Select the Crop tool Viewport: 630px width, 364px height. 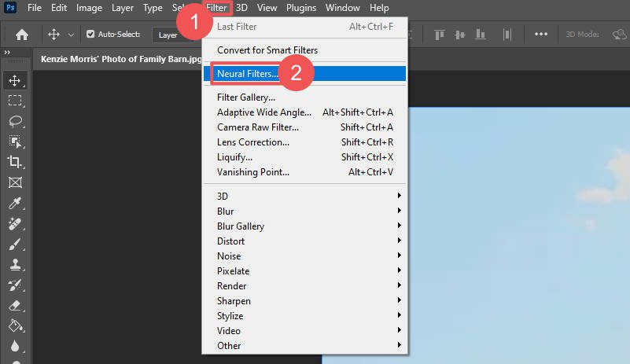(15, 162)
